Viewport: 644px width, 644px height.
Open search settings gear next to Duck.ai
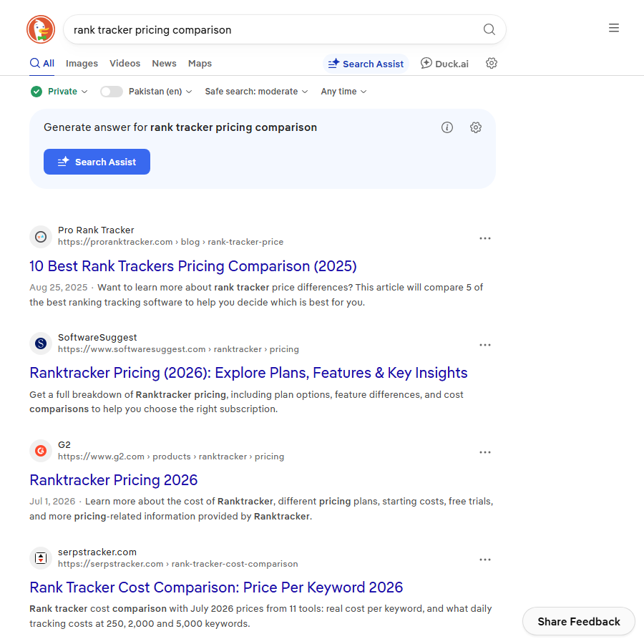pyautogui.click(x=491, y=63)
